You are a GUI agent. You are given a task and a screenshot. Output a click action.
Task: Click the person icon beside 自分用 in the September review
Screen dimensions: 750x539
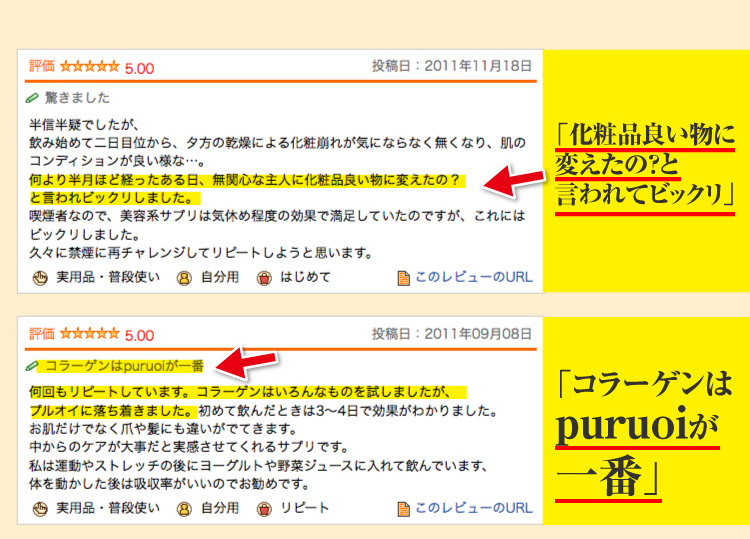point(184,508)
